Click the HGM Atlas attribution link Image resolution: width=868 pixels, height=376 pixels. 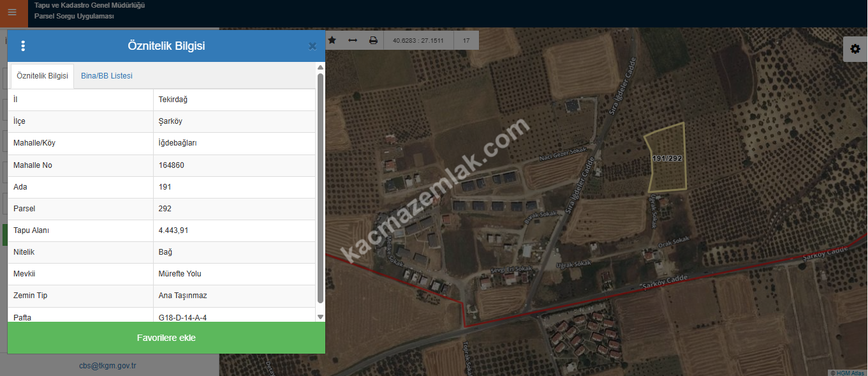849,373
